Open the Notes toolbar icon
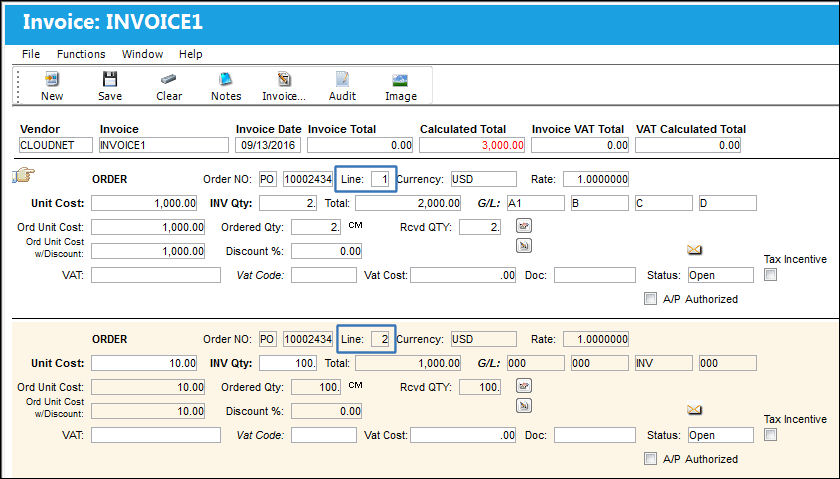Screen dimensions: 840x479 pos(226,79)
